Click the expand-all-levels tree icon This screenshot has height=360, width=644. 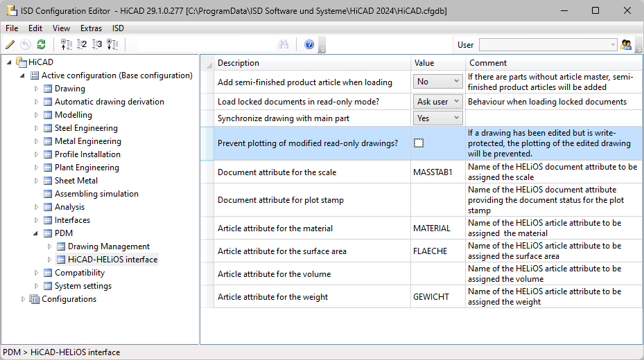(112, 44)
